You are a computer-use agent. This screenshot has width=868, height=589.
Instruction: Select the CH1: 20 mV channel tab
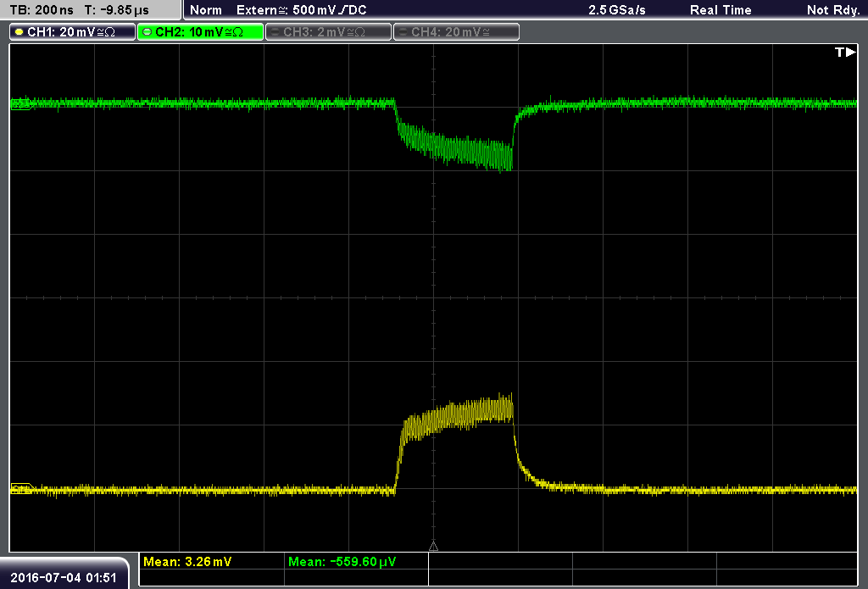(73, 32)
